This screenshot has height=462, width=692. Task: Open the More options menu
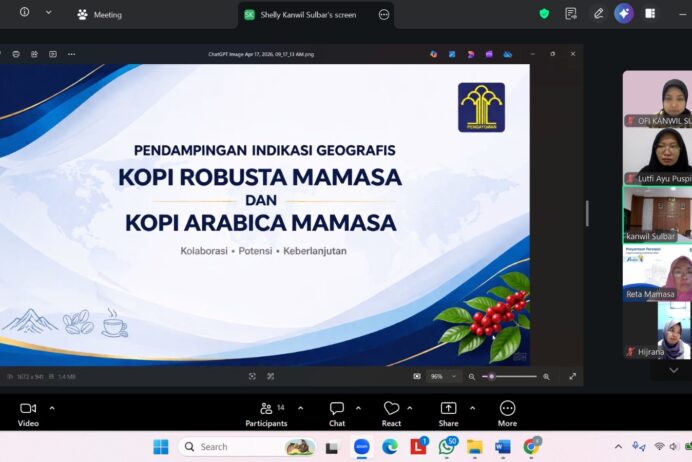click(x=507, y=409)
